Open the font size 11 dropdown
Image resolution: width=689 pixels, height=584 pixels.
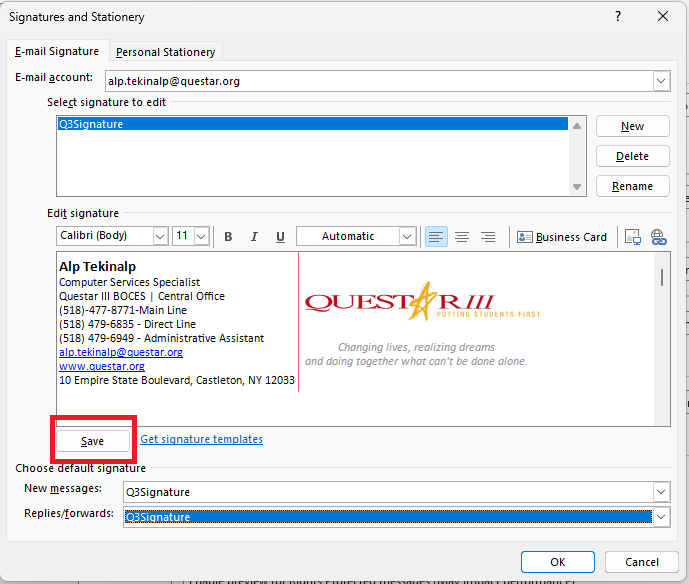click(x=201, y=236)
